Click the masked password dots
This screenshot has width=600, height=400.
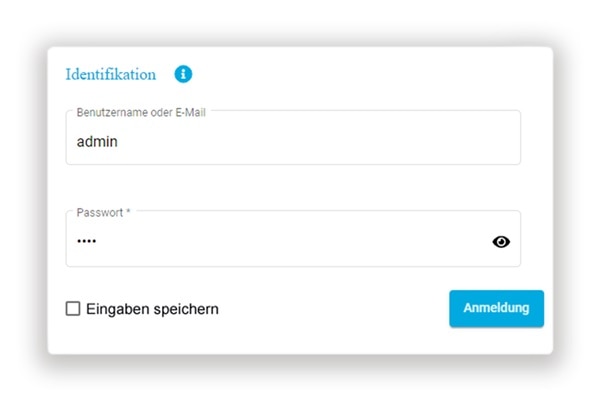(87, 241)
